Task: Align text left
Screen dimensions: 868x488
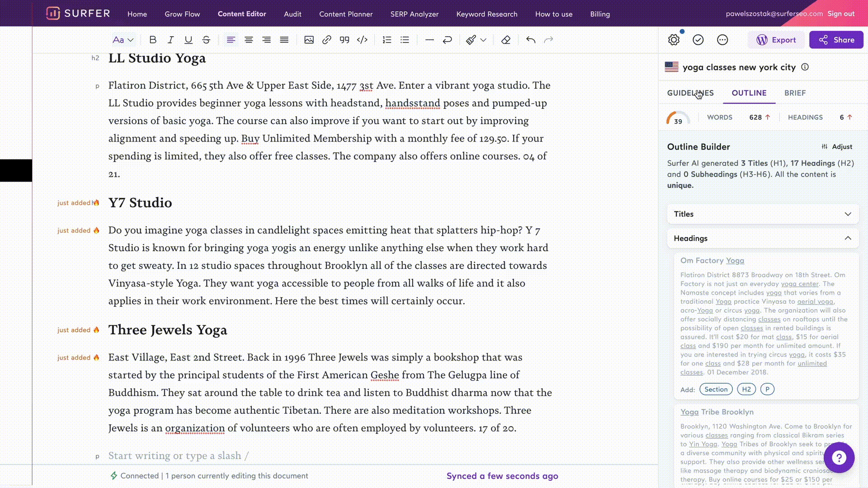Action: [x=231, y=40]
